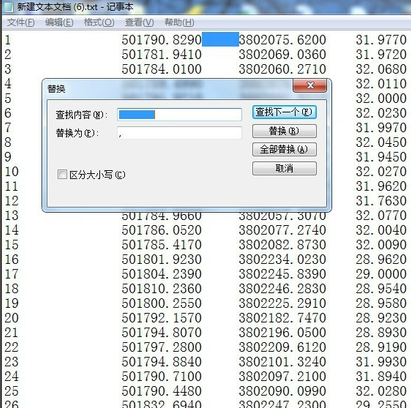
Task: Click value 29.0000 in row 17
Action: pos(381,274)
